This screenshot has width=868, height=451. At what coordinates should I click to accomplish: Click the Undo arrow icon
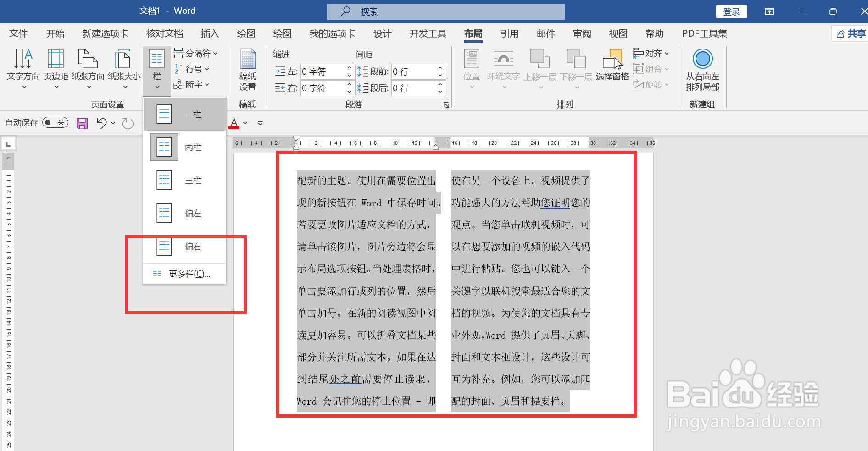tap(101, 123)
